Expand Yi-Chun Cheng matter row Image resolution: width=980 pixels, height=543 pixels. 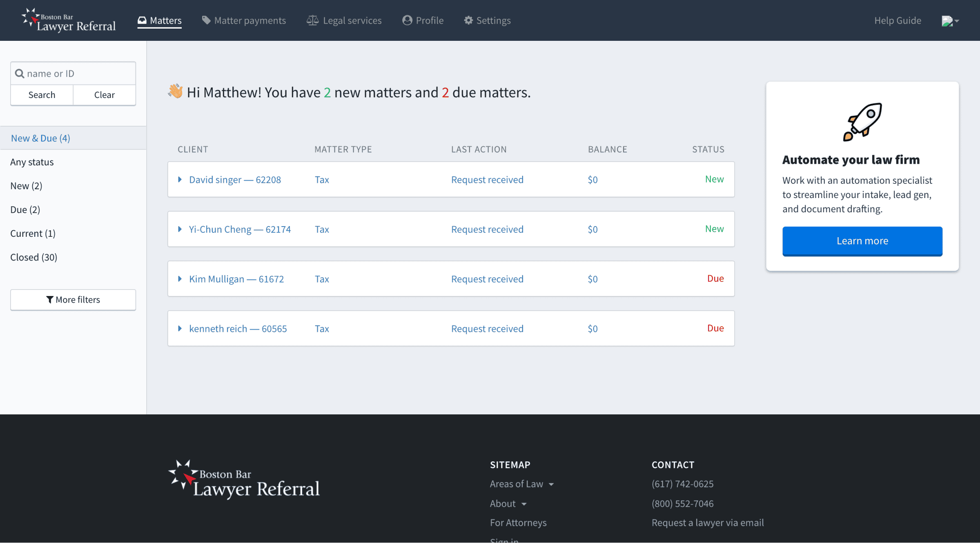coord(180,229)
